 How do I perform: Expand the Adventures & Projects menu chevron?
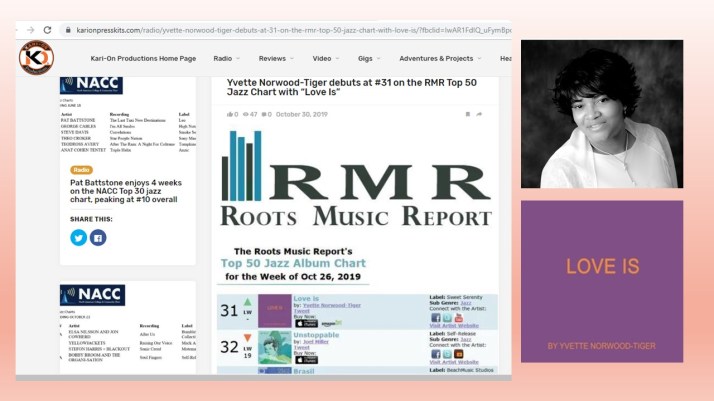click(x=479, y=59)
